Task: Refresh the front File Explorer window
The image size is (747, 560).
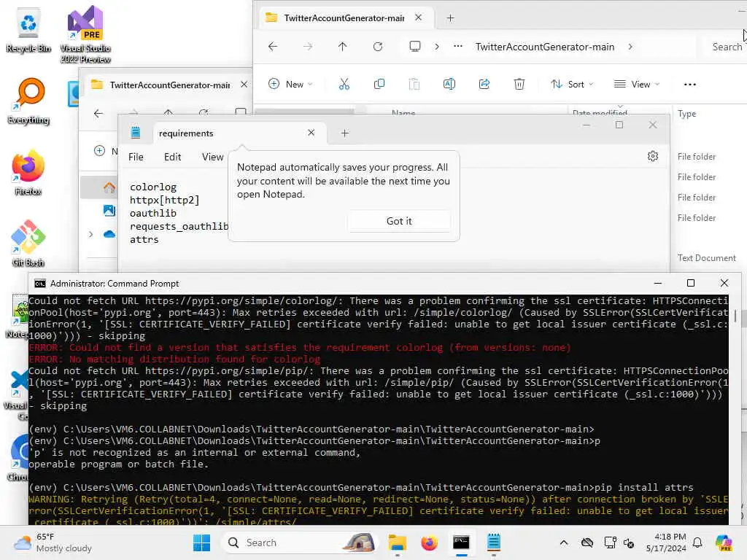Action: coord(378,47)
